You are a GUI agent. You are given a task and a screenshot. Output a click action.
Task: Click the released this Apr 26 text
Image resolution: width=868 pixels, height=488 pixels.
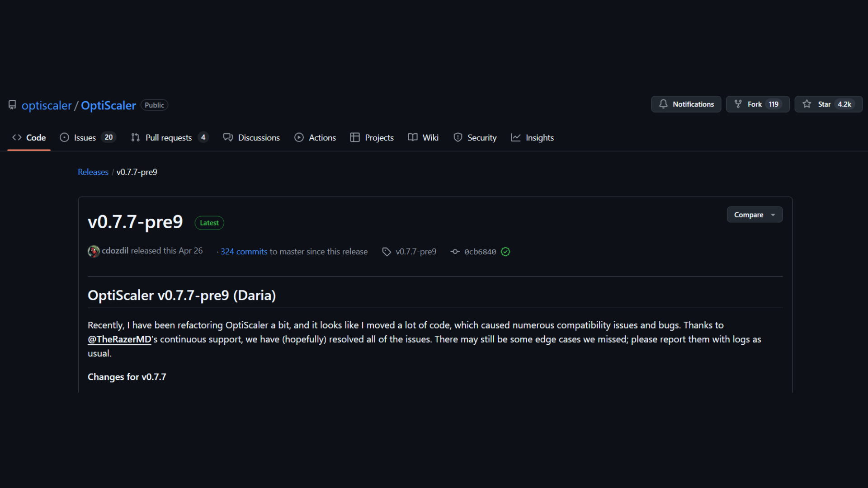pos(167,251)
